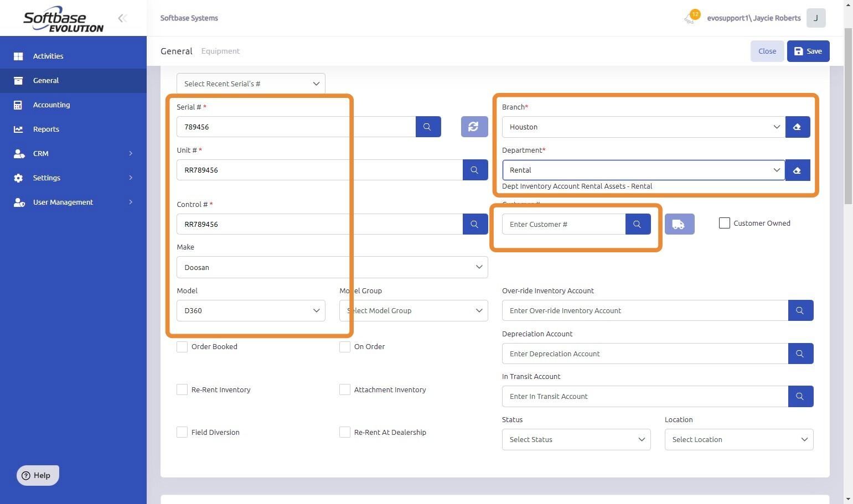Search by Unit # magnifier button
This screenshot has width=853, height=504.
coord(475,170)
